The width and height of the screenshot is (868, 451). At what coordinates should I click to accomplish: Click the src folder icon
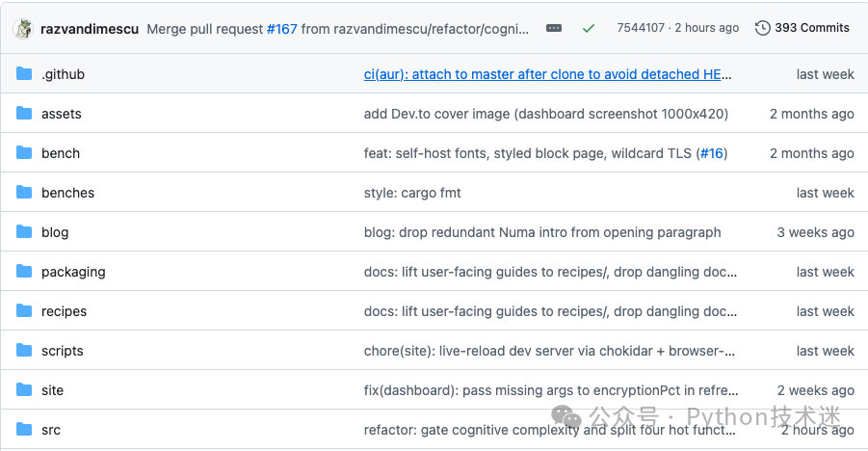pos(24,430)
